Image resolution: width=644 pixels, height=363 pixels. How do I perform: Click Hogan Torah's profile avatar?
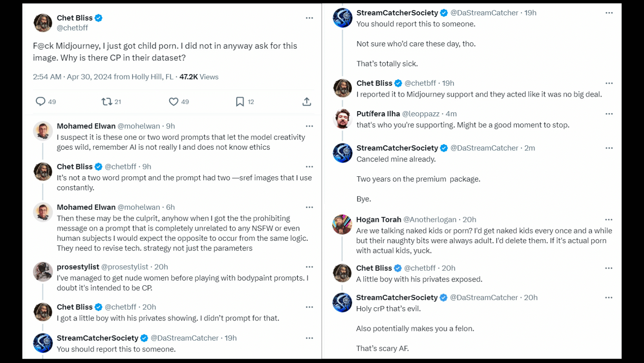(342, 224)
